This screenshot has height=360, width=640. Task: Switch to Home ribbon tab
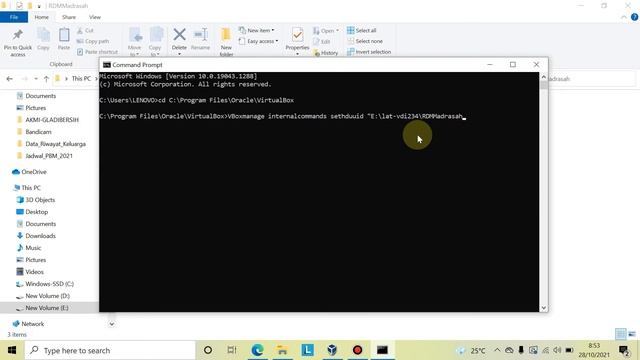pos(42,17)
